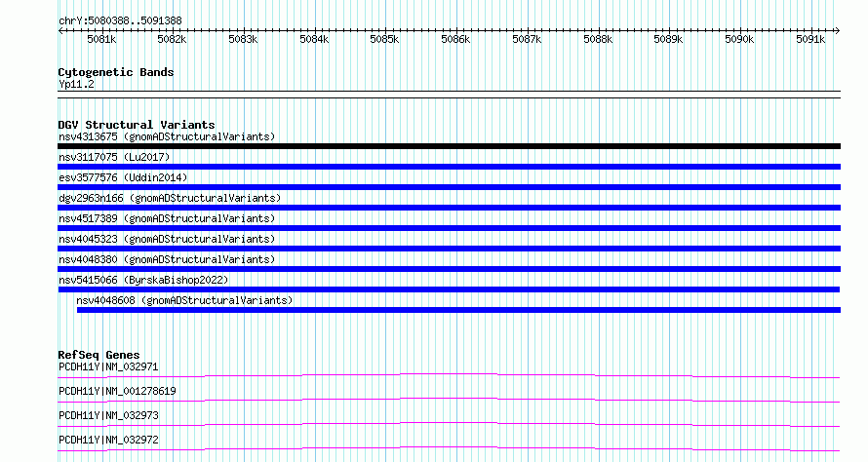Viewport: 868px width, 462px height.
Task: Click the DGV Structural Variants track title
Action: (137, 125)
